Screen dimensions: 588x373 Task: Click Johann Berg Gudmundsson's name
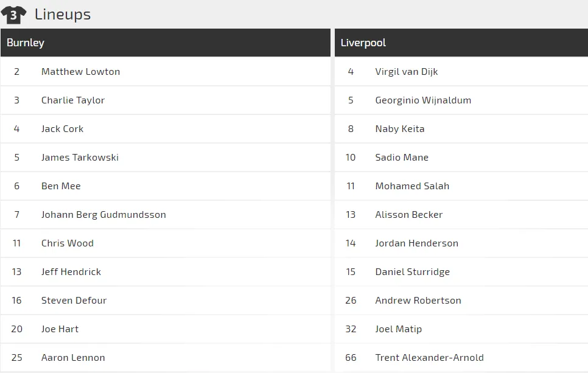pos(103,214)
